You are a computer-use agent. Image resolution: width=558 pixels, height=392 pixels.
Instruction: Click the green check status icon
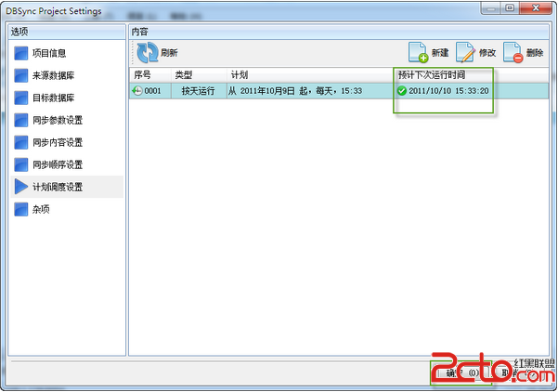coord(402,91)
